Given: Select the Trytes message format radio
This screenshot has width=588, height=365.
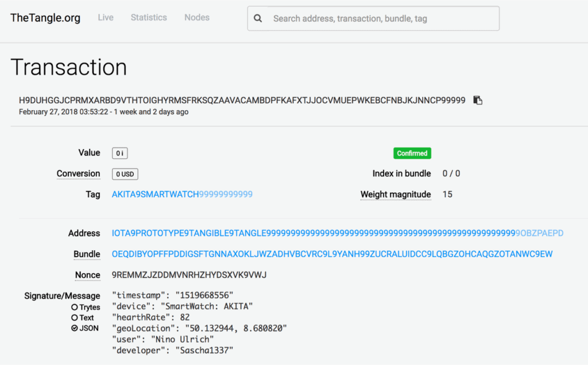Looking at the screenshot, I should [75, 307].
